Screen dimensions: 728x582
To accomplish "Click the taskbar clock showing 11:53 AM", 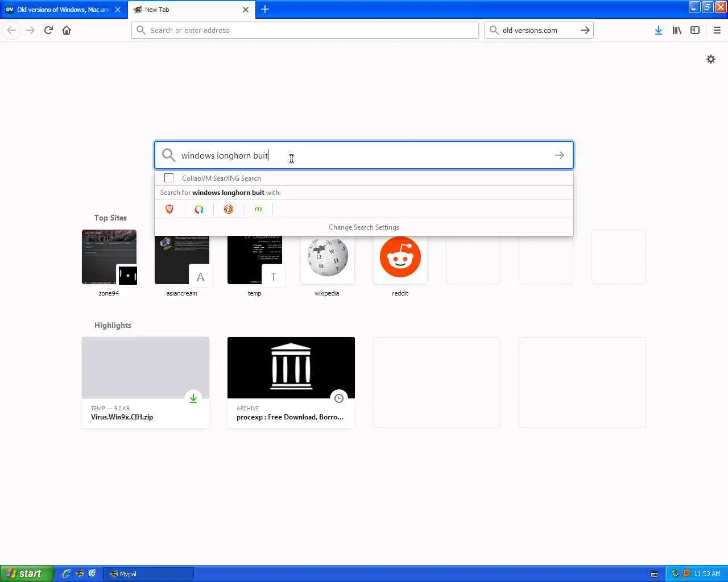I will pos(707,573).
